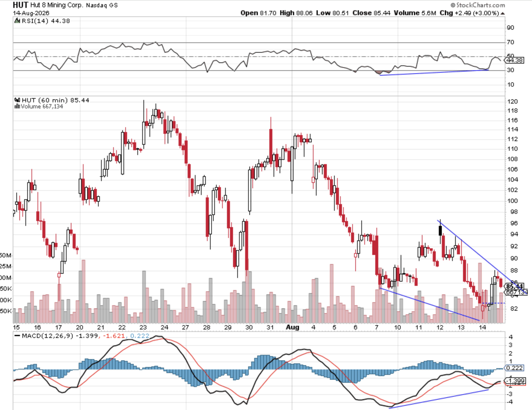This screenshot has width=532, height=410.
Task: Click the up arrow after the Chg value
Action: (x=503, y=13)
